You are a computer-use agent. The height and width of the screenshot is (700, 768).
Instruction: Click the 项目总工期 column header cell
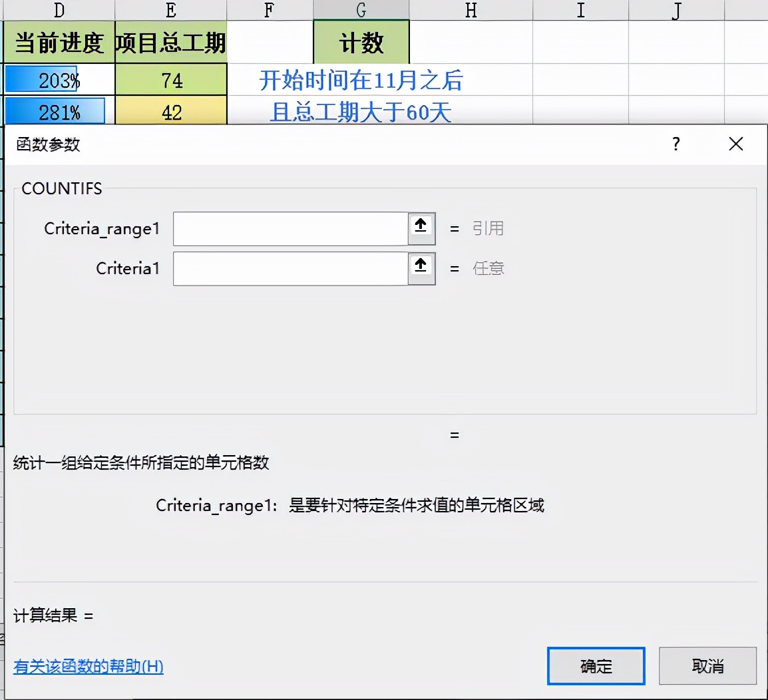coord(170,42)
